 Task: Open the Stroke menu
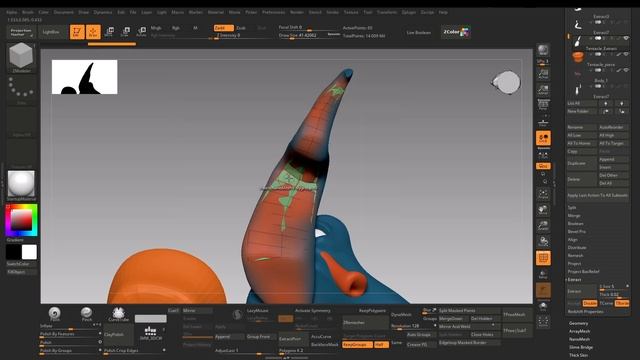[333, 12]
